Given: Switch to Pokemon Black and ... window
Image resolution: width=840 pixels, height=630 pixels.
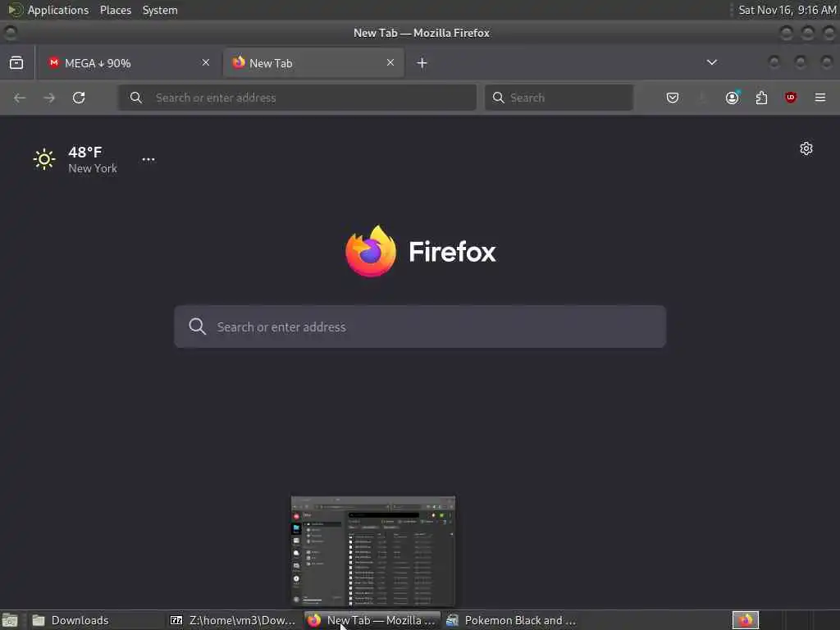Looking at the screenshot, I should 512,620.
